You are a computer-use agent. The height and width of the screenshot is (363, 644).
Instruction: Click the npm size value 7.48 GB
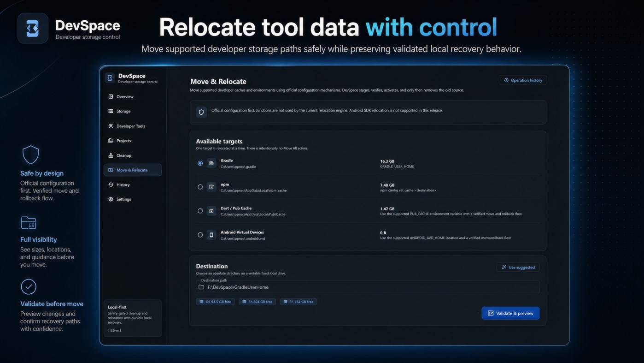click(387, 185)
